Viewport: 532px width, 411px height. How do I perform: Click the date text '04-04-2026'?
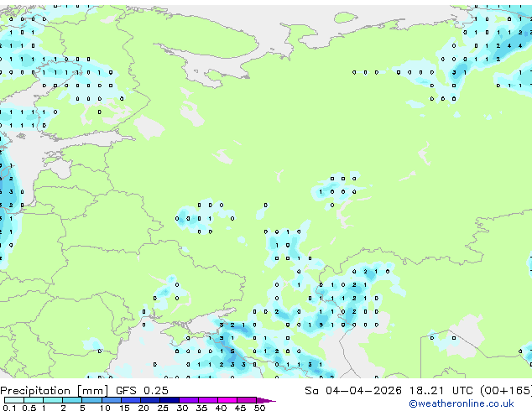coord(363,391)
